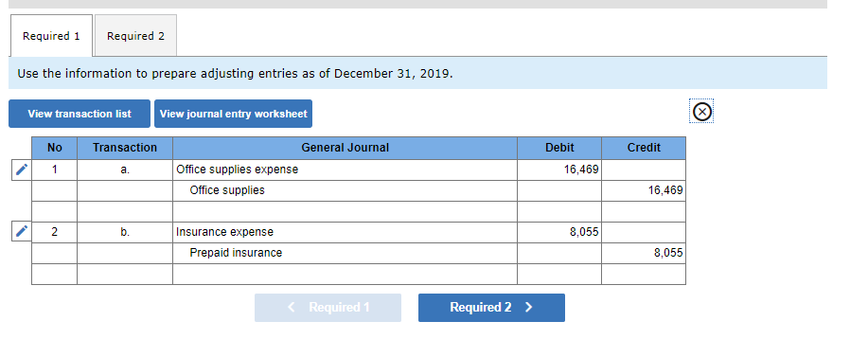Open View transaction list

click(x=80, y=114)
